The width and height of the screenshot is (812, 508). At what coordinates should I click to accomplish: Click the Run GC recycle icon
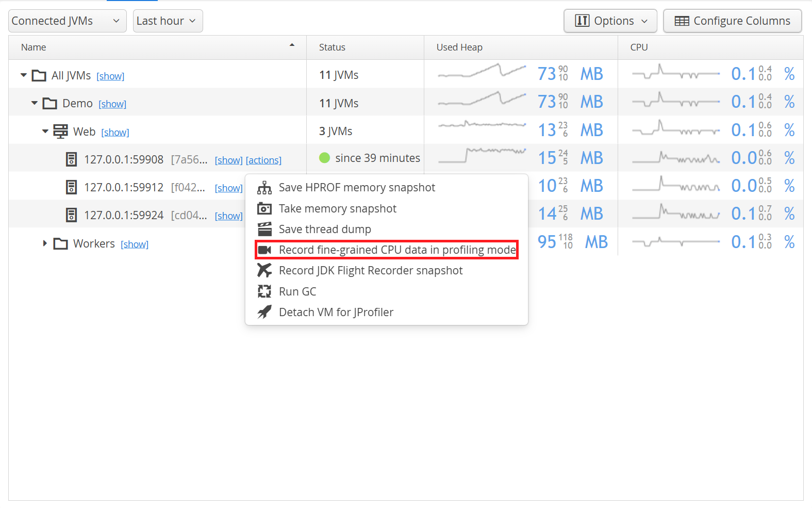(x=264, y=291)
